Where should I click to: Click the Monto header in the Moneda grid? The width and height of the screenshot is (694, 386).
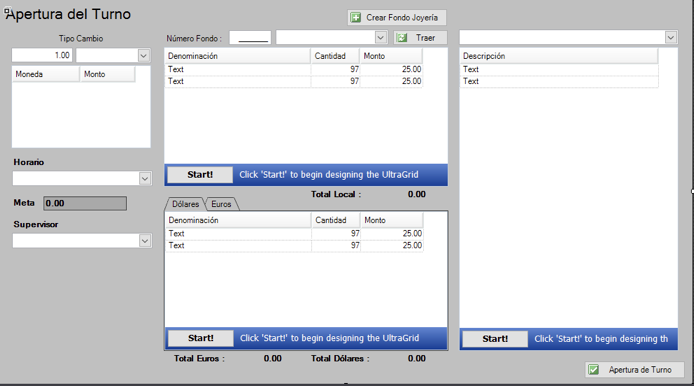[108, 74]
